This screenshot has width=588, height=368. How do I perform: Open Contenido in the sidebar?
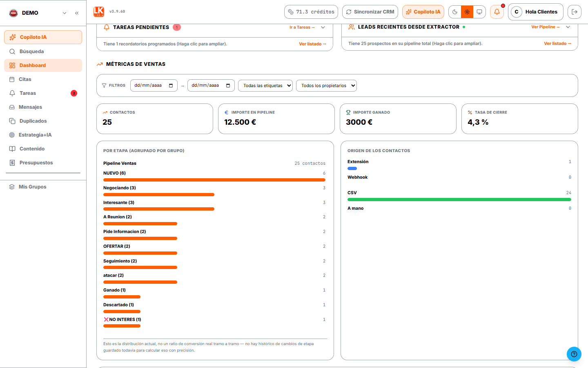pos(43,149)
